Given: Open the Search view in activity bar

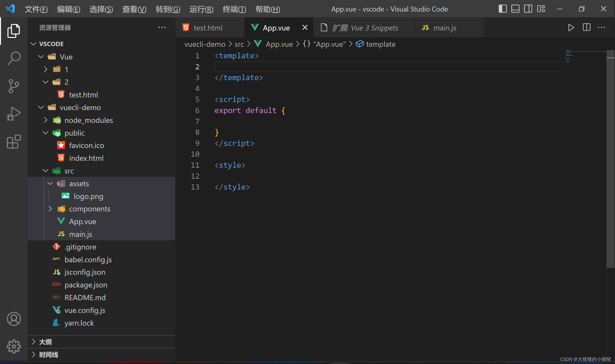Looking at the screenshot, I should point(14,58).
